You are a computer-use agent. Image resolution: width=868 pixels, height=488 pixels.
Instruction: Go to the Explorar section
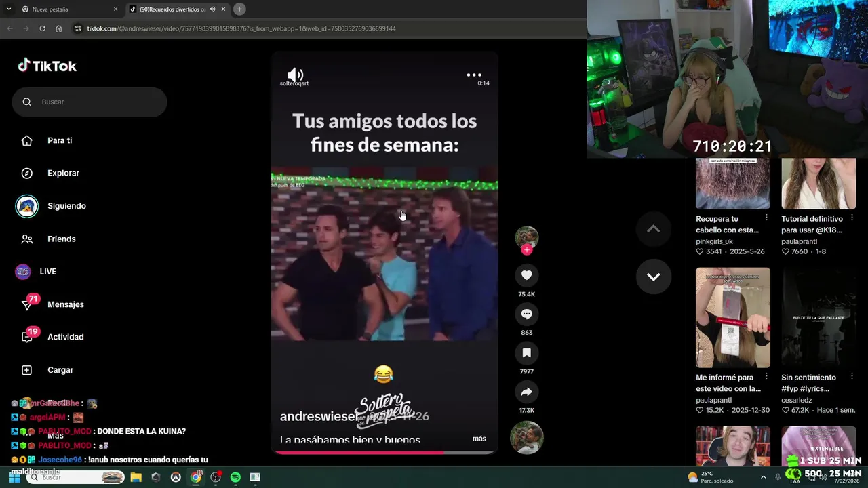63,173
